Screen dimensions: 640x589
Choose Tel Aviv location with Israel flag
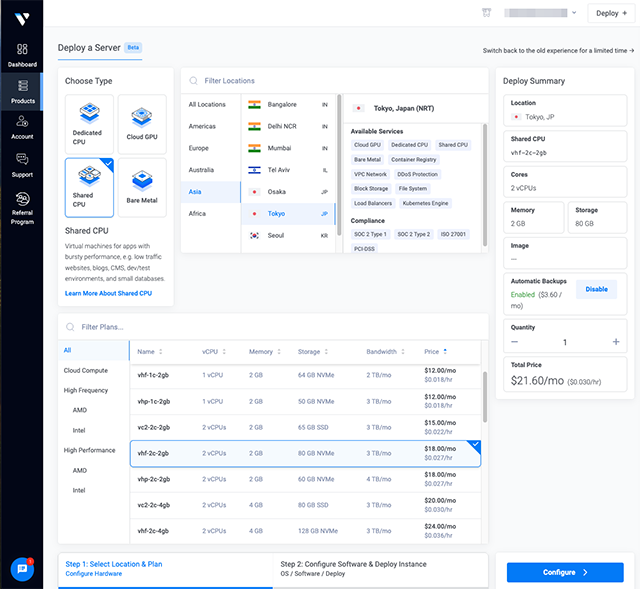tap(288, 170)
